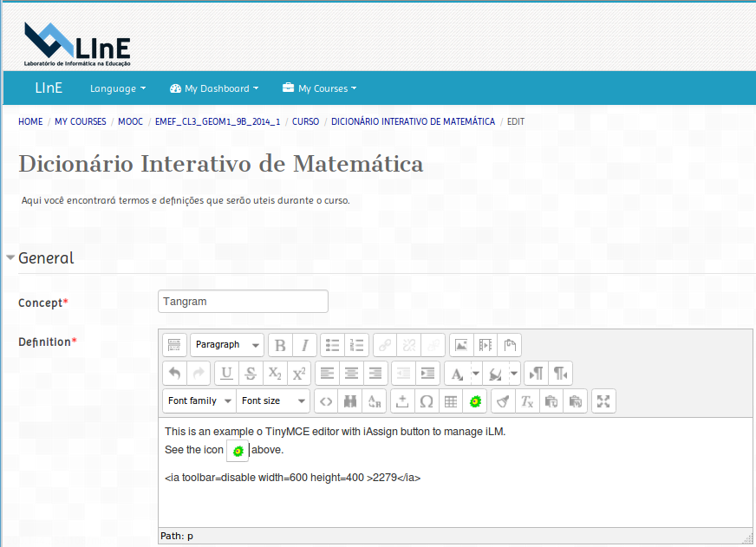The width and height of the screenshot is (756, 547).
Task: Open the Paragraph format dropdown
Action: click(x=227, y=345)
